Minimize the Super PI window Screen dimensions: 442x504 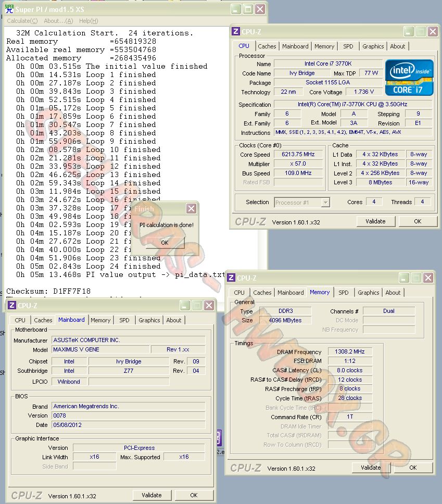236,9
